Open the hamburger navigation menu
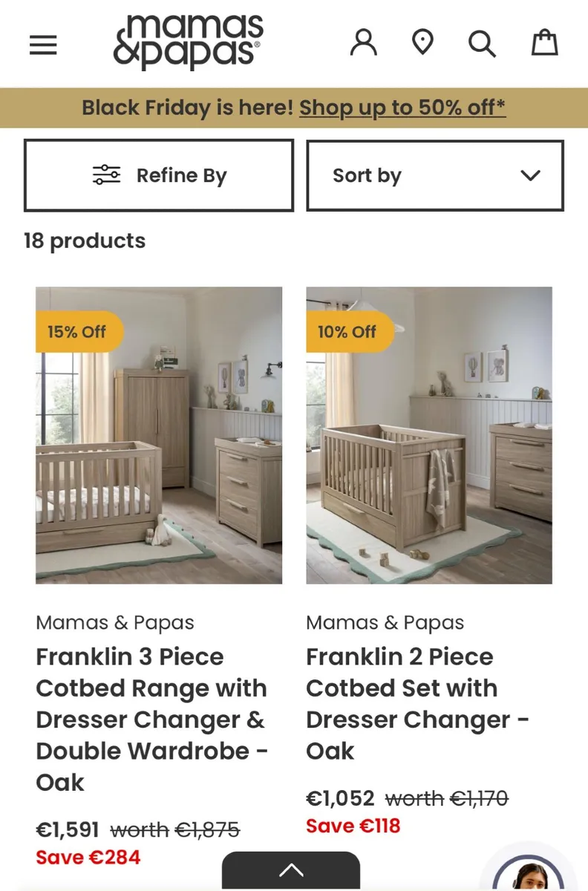Screen dimensions: 588x891 (42, 45)
